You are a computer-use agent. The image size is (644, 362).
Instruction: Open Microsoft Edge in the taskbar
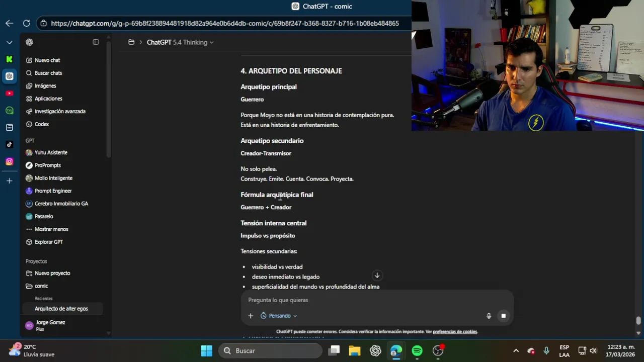click(396, 350)
